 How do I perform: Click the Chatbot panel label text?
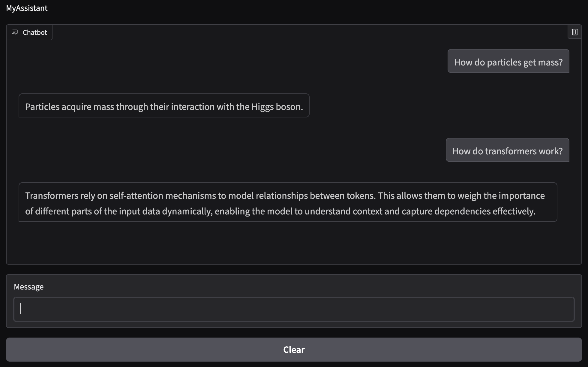pos(35,32)
